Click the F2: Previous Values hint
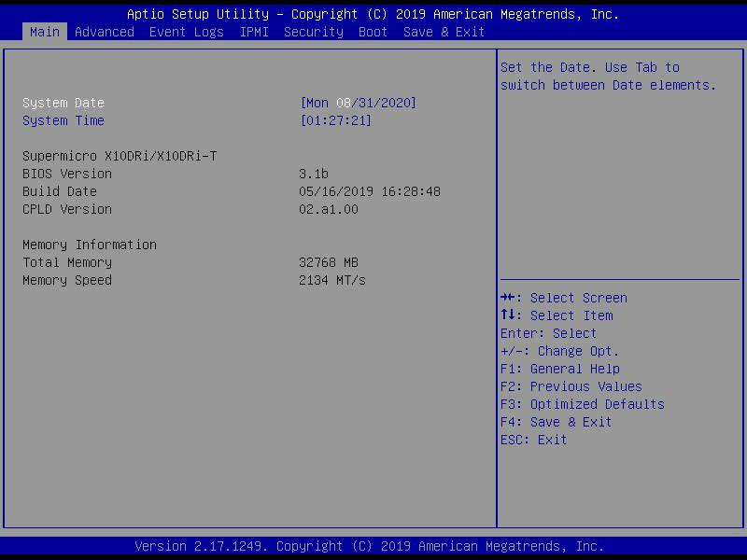747x560 pixels. [571, 386]
